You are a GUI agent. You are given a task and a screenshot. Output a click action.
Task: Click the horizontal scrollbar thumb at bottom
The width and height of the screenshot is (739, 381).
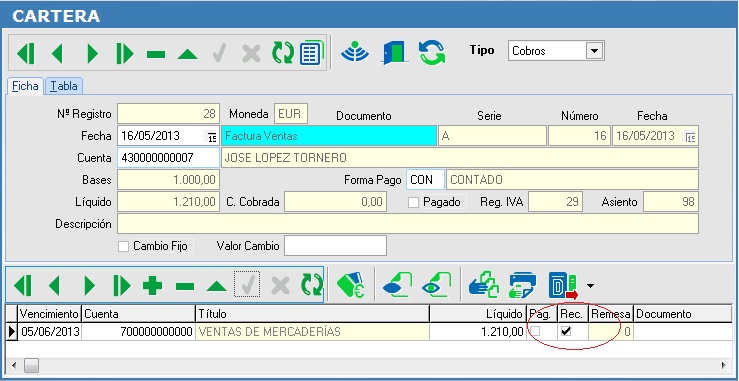[32, 364]
